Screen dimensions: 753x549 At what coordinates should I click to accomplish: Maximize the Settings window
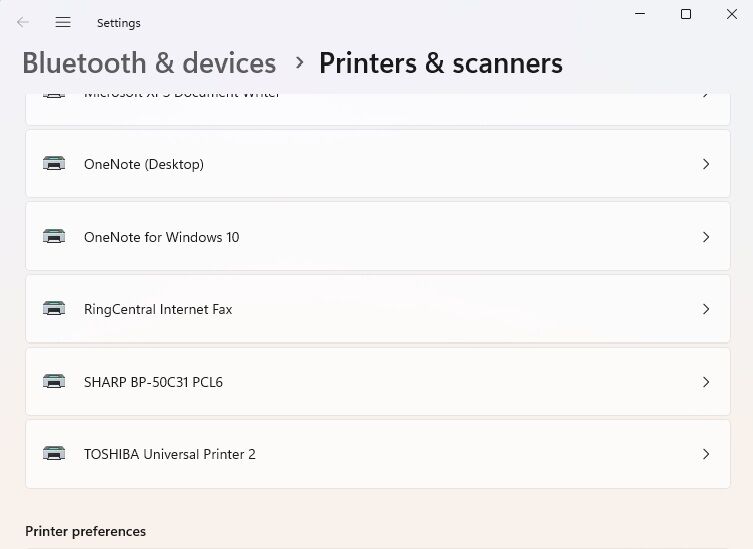[686, 14]
